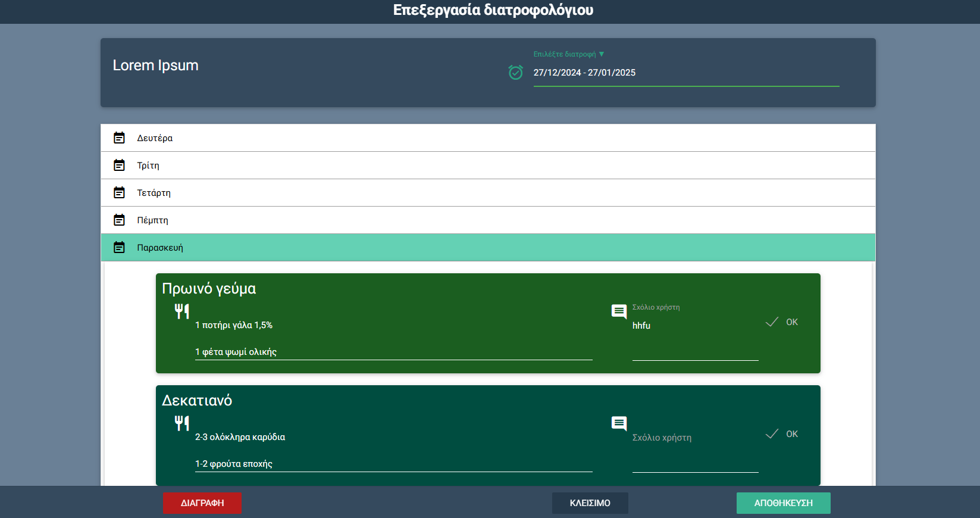Edit the Πρωινό γεύμα meal text field
980x518 pixels.
[394, 338]
